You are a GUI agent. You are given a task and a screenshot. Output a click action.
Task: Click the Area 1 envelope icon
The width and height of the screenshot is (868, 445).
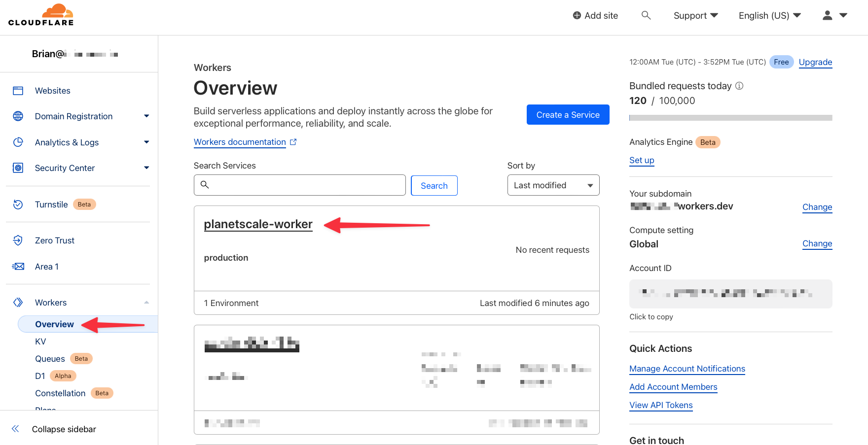tap(18, 267)
